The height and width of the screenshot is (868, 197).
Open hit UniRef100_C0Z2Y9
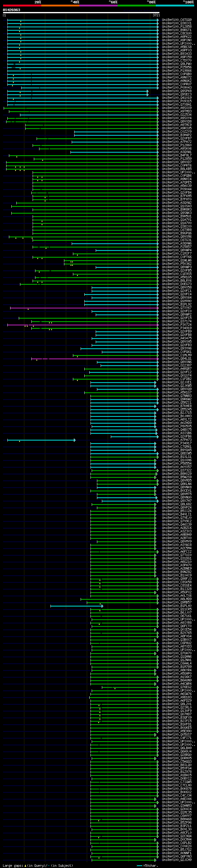click(x=176, y=132)
